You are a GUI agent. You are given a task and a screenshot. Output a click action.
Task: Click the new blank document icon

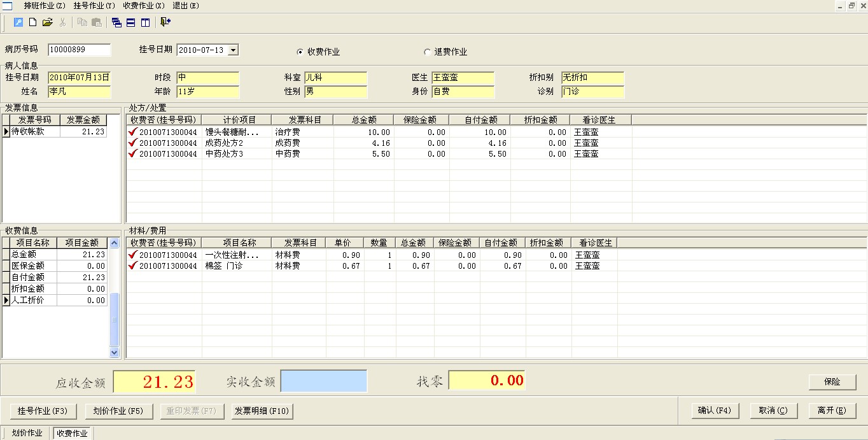tap(33, 22)
